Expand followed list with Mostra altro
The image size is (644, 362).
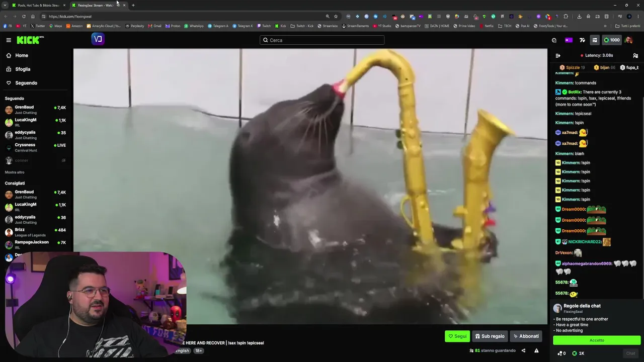click(x=15, y=172)
